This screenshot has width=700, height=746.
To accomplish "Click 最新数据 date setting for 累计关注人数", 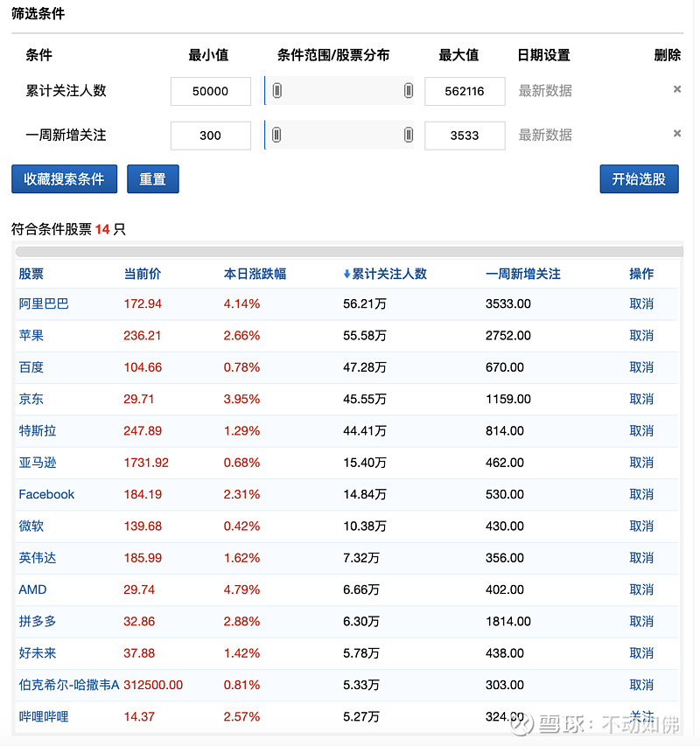I will [x=545, y=90].
